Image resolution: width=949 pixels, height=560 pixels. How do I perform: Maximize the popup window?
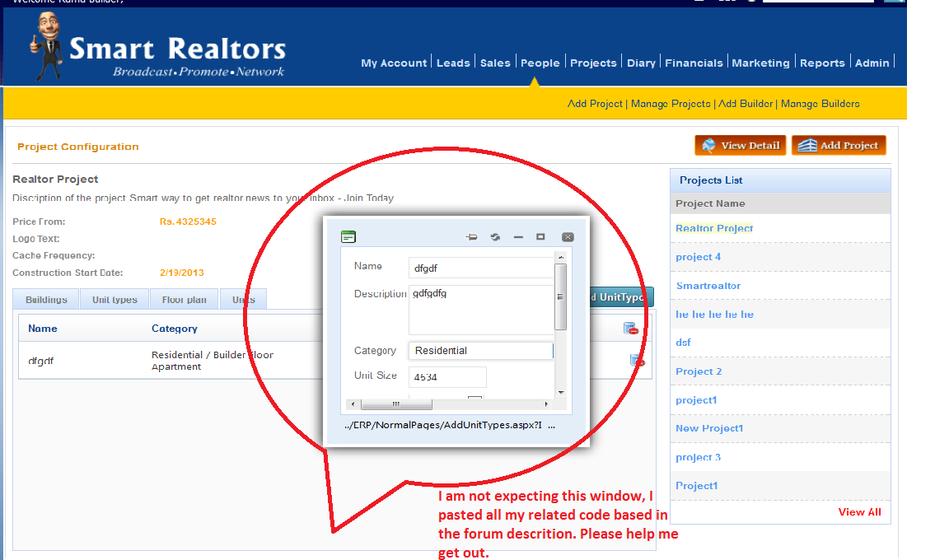pyautogui.click(x=540, y=237)
